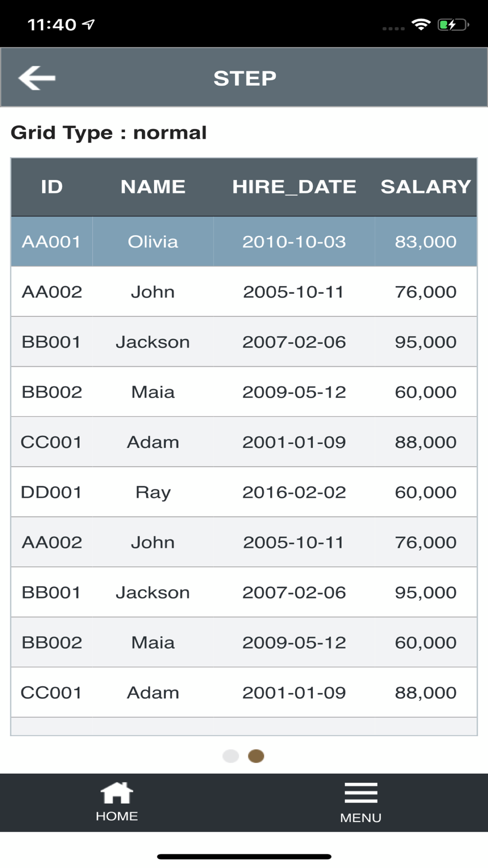Screen dimensions: 488x868
Task: Open the HOME house icon
Action: coord(117,793)
